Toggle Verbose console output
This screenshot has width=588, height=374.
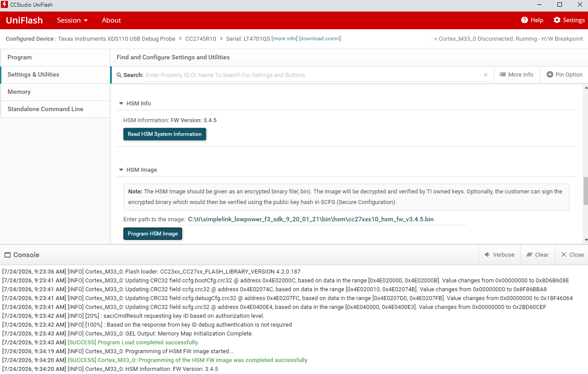pyautogui.click(x=500, y=255)
